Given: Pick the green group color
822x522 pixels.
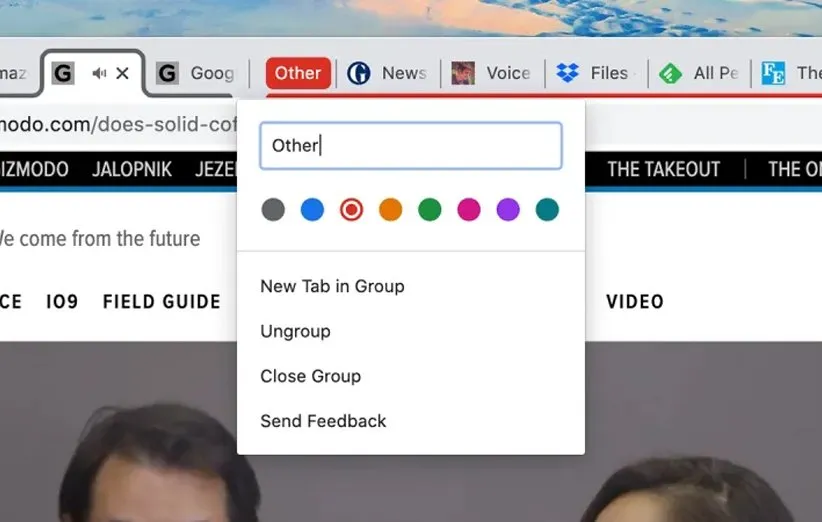Looking at the screenshot, I should pos(429,210).
